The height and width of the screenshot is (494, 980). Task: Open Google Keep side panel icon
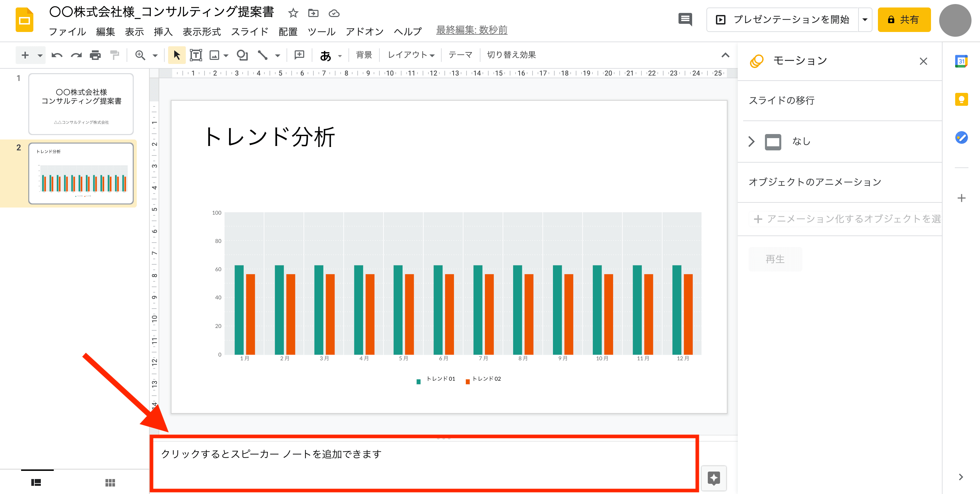coord(961,100)
